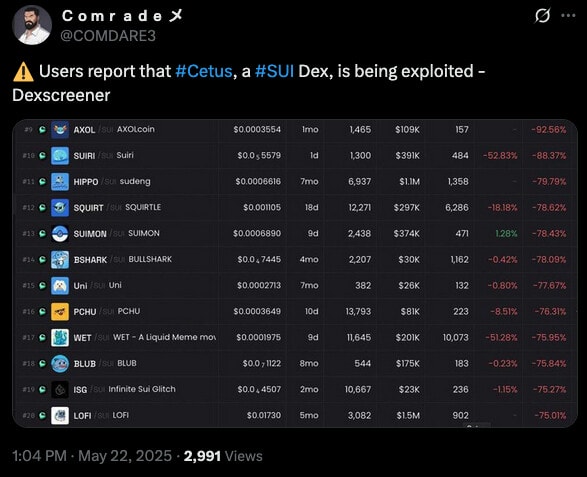Click the green 1.28% value on SUIMON row
Viewport: 587px width, 477px height.
tap(506, 234)
